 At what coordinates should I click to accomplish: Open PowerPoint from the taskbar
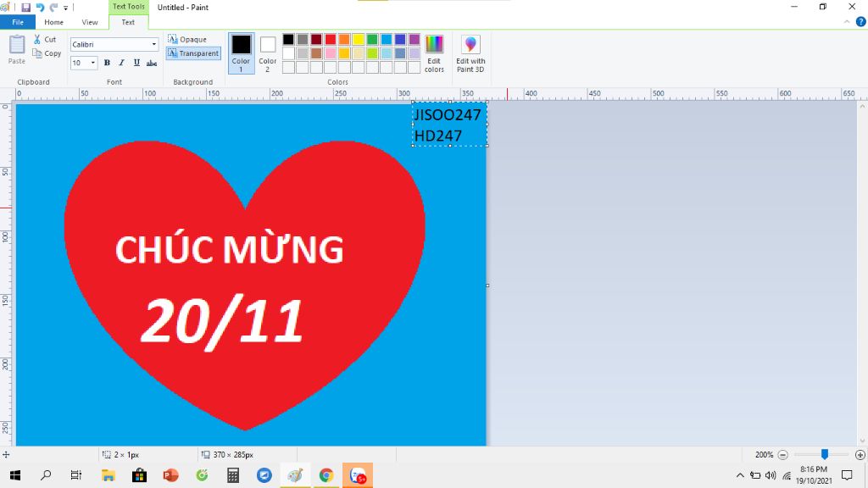pos(170,475)
